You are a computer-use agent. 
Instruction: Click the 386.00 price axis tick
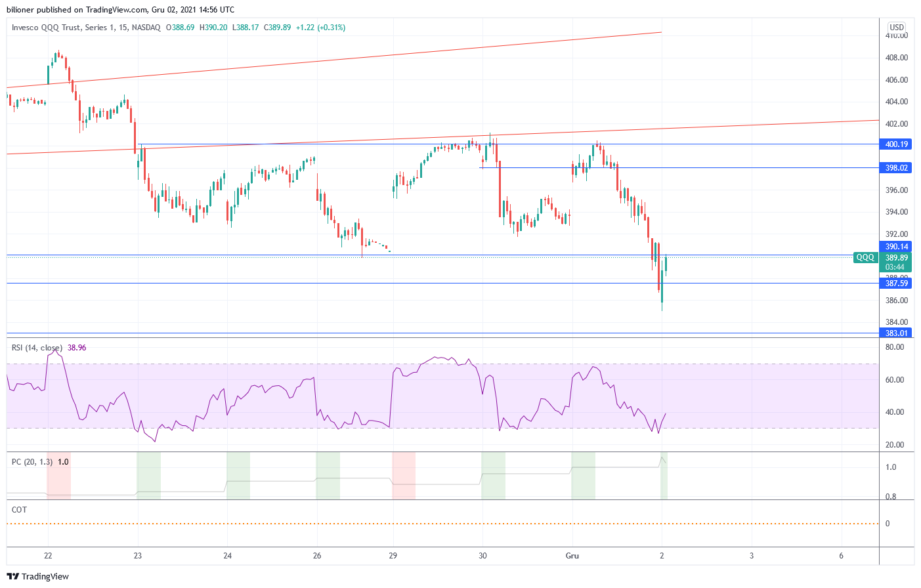897,301
